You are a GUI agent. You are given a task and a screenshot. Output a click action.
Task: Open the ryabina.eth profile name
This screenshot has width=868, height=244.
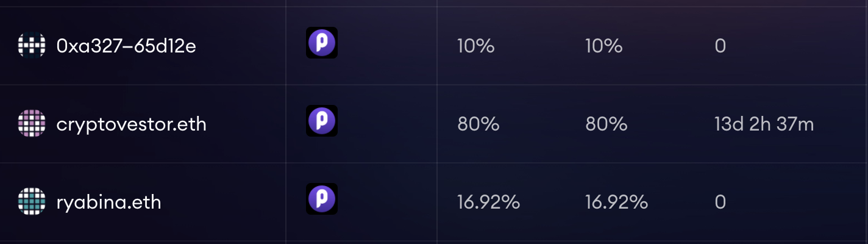click(x=108, y=203)
